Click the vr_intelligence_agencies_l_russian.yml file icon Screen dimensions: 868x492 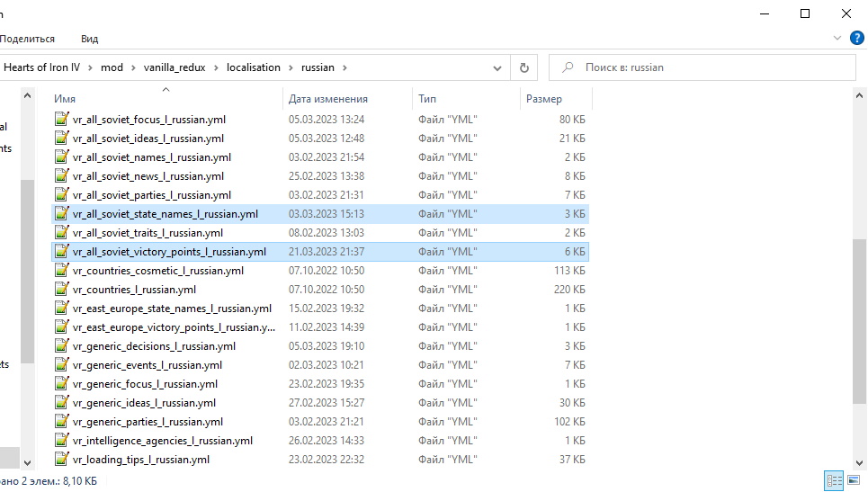62,440
